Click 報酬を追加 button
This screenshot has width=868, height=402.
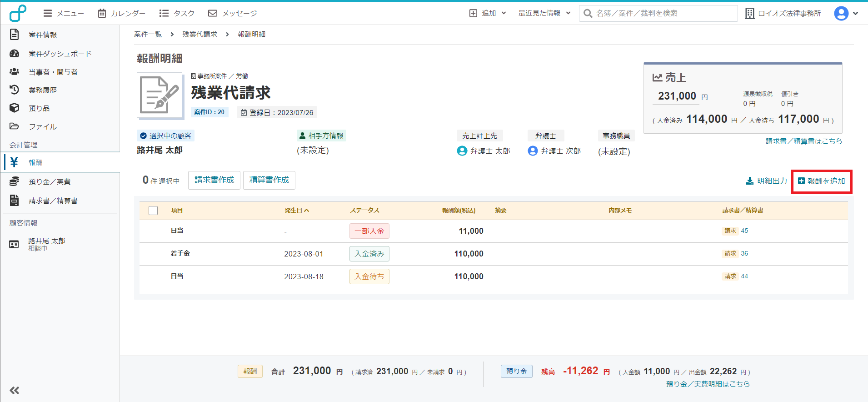(x=822, y=181)
